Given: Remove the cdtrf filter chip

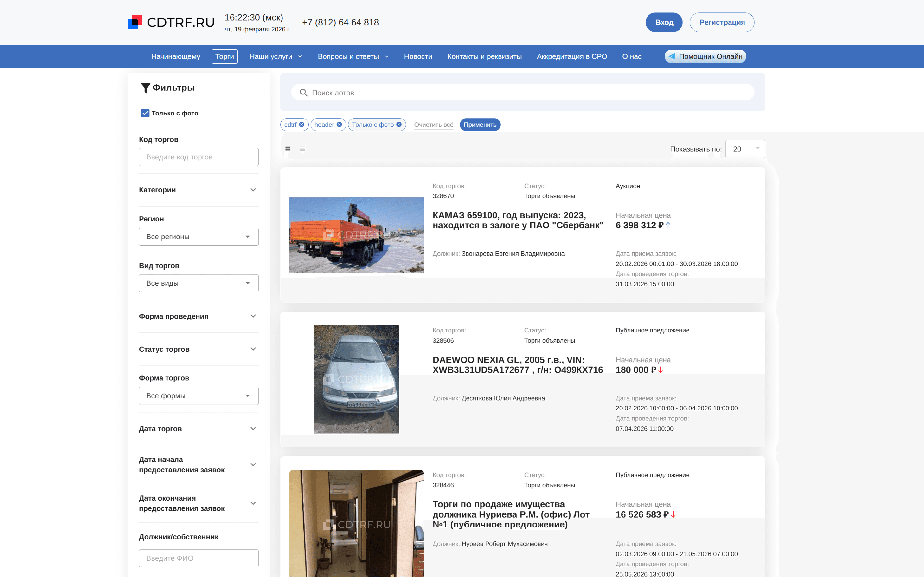Looking at the screenshot, I should (x=302, y=124).
